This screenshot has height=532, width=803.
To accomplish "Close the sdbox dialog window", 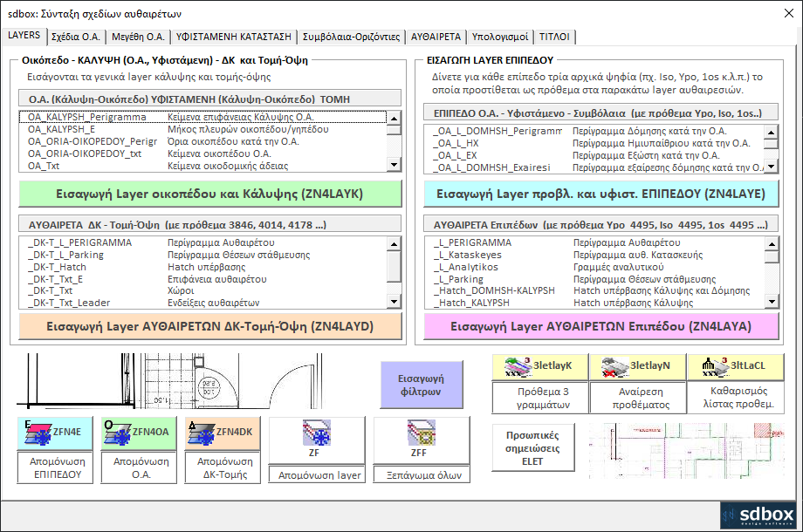I will pos(789,13).
